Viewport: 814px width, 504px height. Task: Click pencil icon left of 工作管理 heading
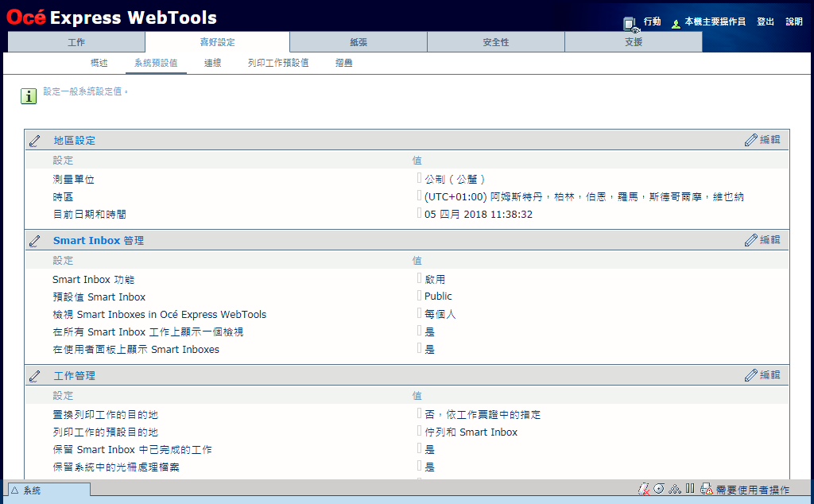35,375
